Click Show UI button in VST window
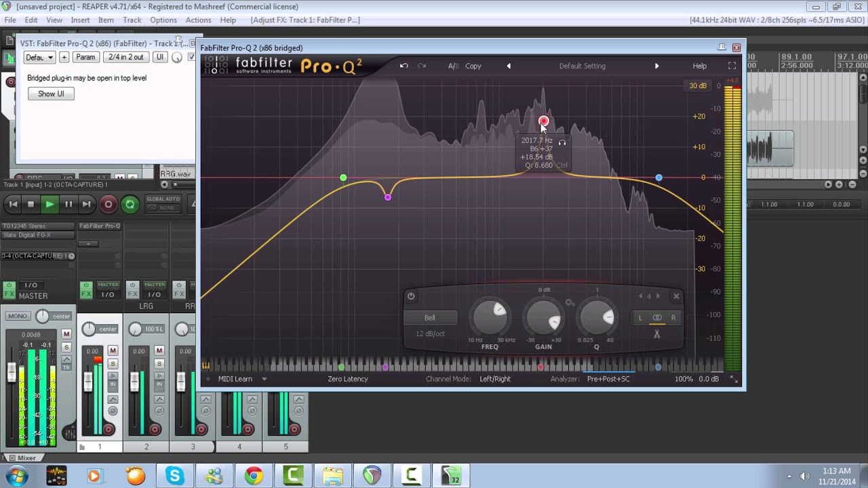The height and width of the screenshot is (488, 868). click(51, 94)
